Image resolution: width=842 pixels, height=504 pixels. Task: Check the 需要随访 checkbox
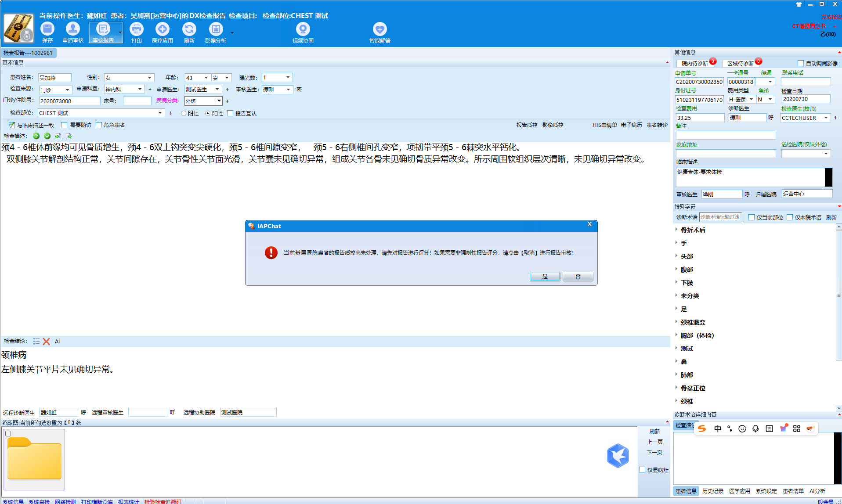point(65,125)
